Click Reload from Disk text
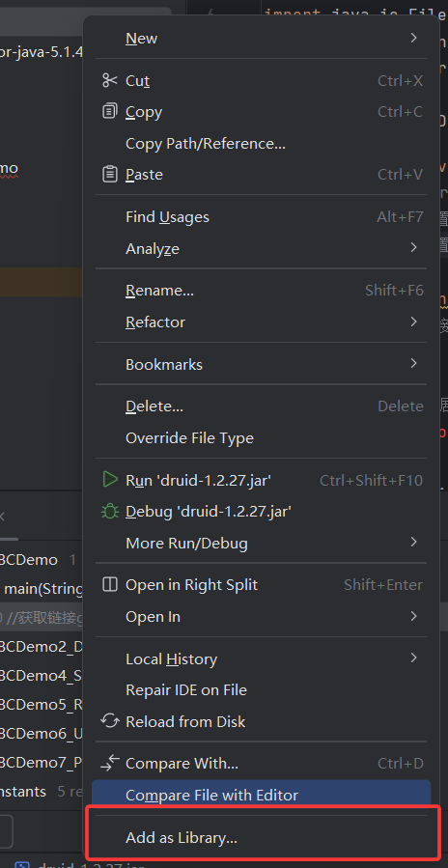The width and height of the screenshot is (448, 868). coord(185,722)
